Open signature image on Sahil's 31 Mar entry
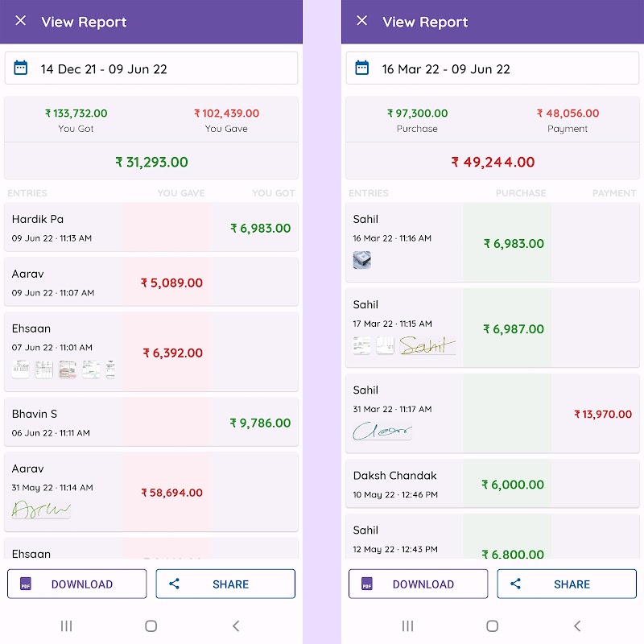Screen dimensions: 644x644 click(382, 431)
